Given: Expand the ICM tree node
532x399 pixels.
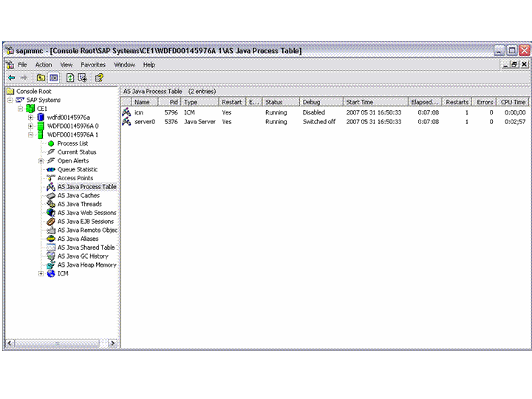Looking at the screenshot, I should click(x=41, y=273).
